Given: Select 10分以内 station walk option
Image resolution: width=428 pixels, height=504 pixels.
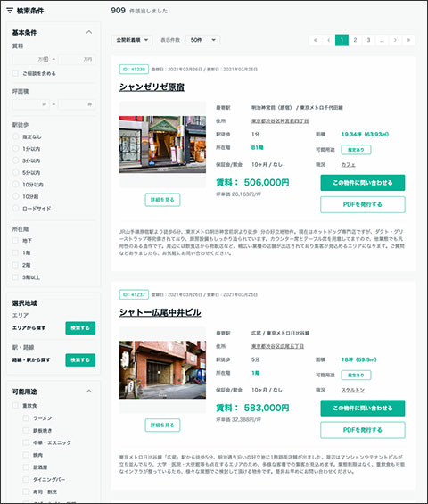Looking at the screenshot, I should point(15,184).
